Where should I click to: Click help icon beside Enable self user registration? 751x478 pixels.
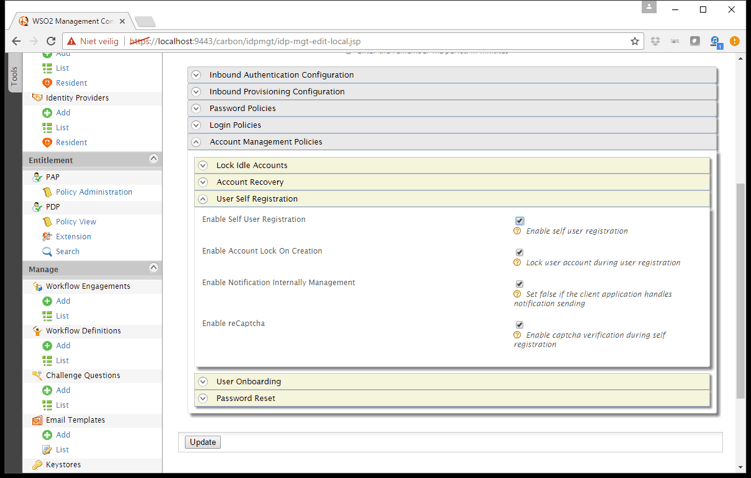(x=517, y=231)
